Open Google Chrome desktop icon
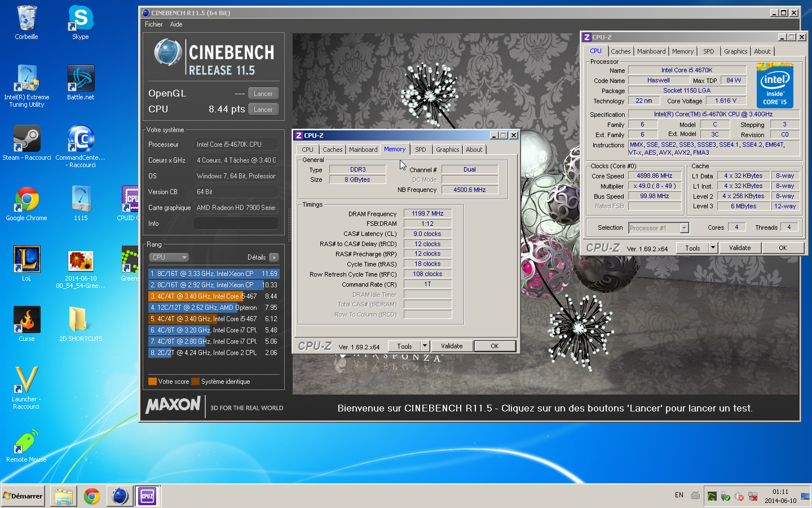 click(x=27, y=203)
